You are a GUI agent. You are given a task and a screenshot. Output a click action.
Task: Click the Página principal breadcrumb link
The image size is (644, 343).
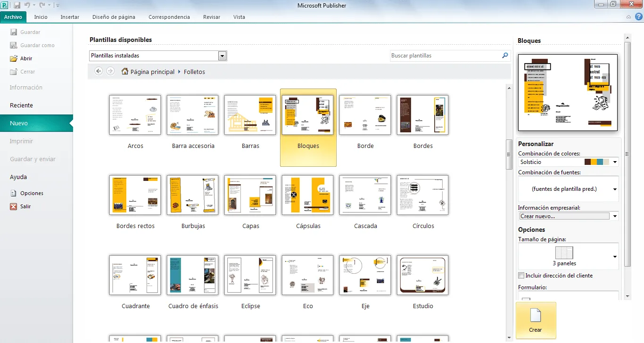tap(152, 72)
